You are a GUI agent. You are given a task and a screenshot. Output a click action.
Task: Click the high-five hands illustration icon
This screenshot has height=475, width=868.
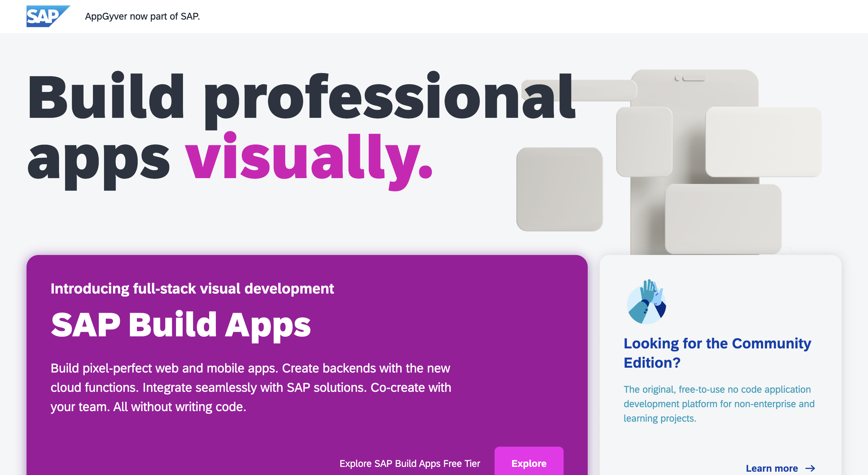[646, 301]
